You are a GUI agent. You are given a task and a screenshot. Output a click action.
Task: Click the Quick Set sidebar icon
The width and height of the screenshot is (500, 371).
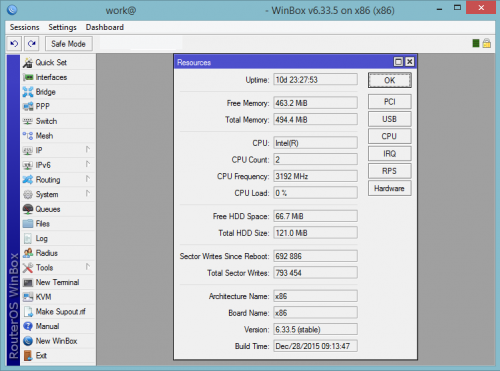coord(28,63)
